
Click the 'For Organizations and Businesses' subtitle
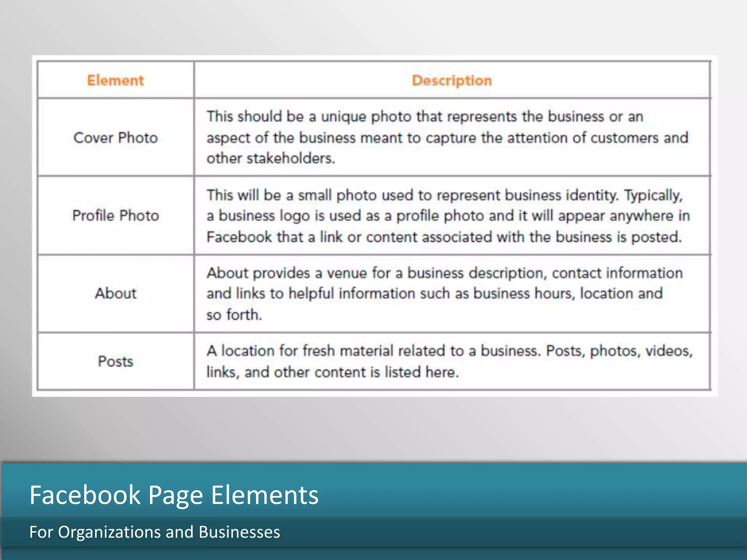(155, 532)
